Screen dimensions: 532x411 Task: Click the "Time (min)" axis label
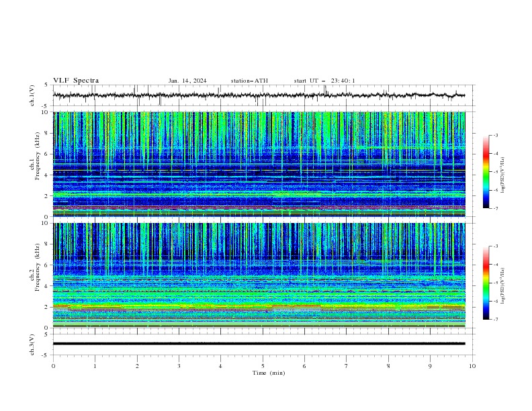pyautogui.click(x=269, y=373)
